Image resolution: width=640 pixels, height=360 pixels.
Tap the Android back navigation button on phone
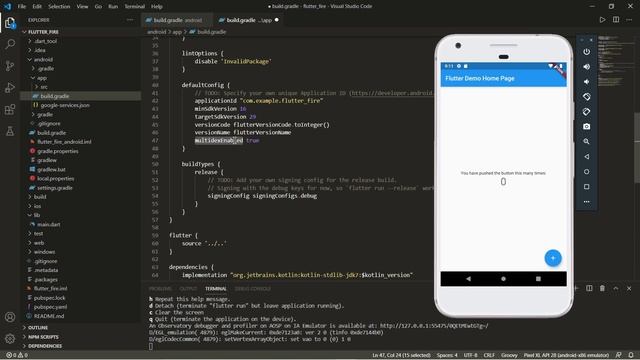coord(468,279)
